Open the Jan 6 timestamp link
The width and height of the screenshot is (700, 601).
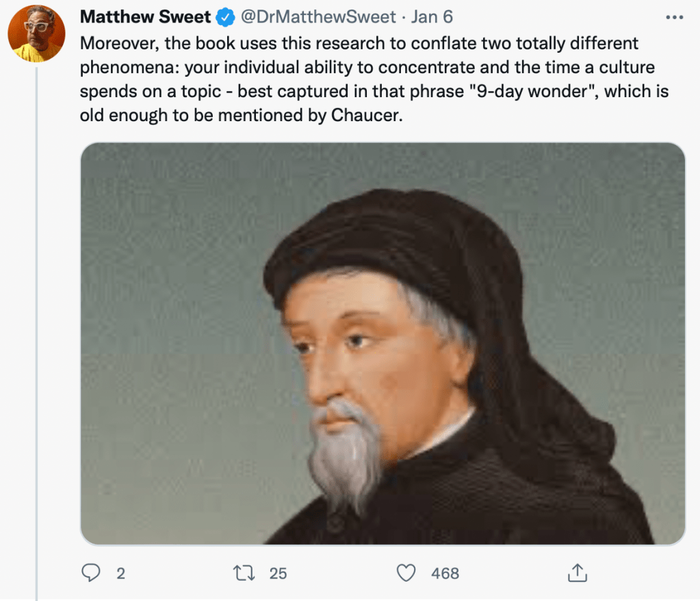pos(431,16)
